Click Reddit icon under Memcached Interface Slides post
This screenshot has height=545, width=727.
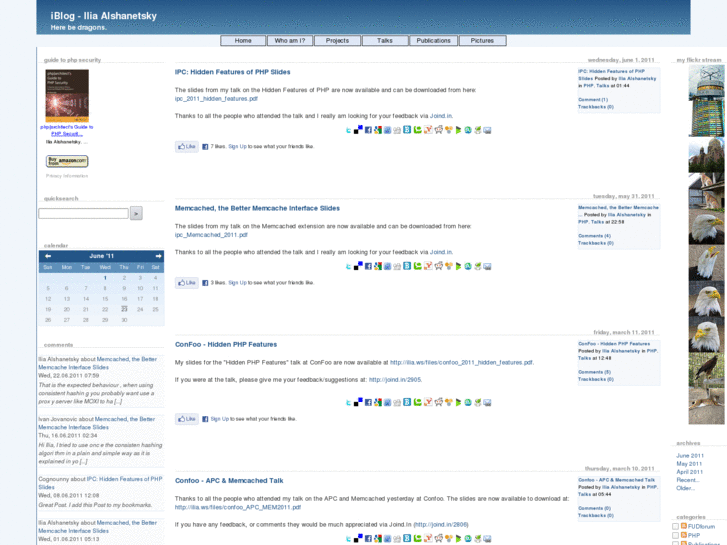click(x=439, y=266)
